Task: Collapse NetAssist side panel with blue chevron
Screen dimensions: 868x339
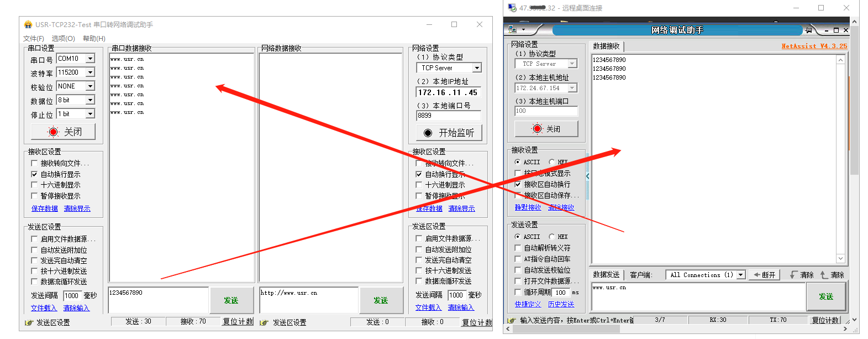Action: [x=587, y=176]
